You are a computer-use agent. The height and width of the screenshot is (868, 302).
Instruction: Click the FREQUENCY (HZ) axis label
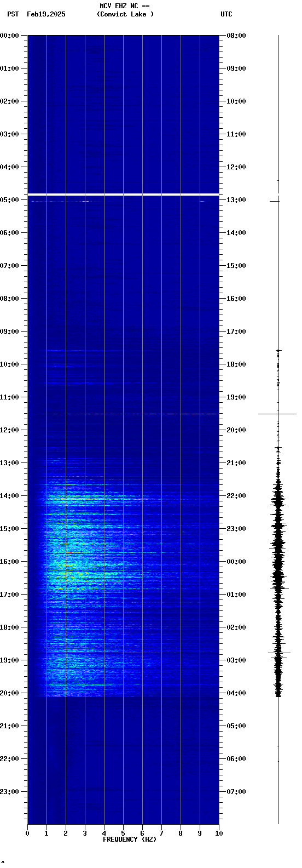point(130,840)
